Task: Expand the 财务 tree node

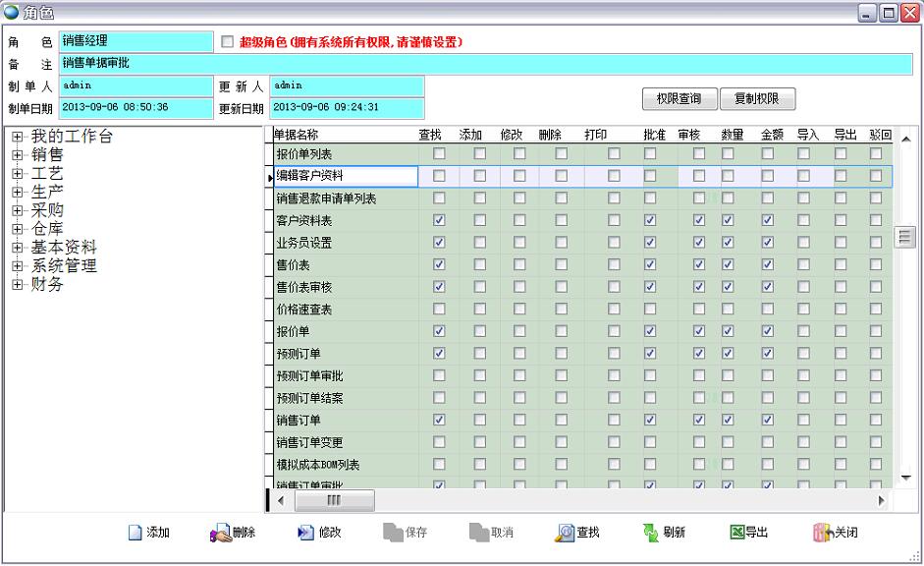Action: [x=17, y=285]
